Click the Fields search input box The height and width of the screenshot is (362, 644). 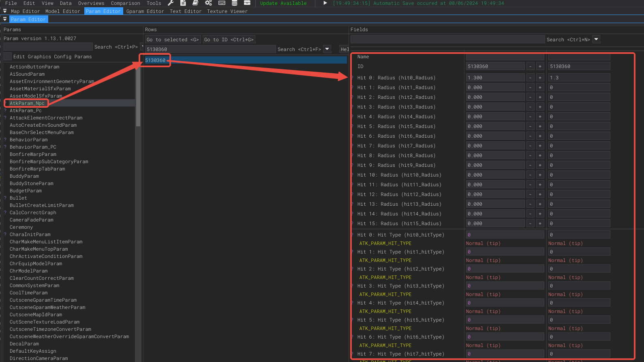point(447,39)
